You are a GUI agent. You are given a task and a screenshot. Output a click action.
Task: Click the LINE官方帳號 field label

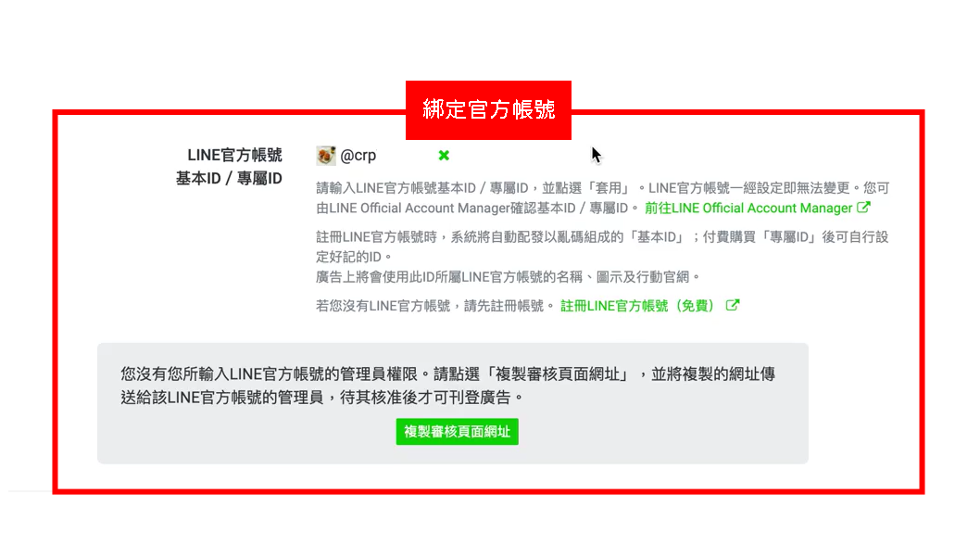(x=234, y=155)
